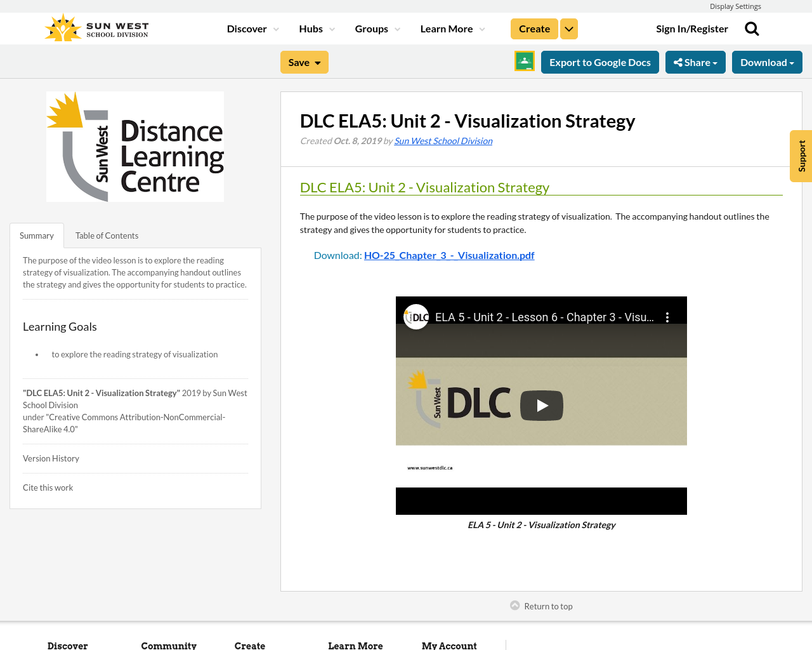Screen dimensions: 812x650
Task: Open the Google Classroom share icon
Action: pos(523,61)
